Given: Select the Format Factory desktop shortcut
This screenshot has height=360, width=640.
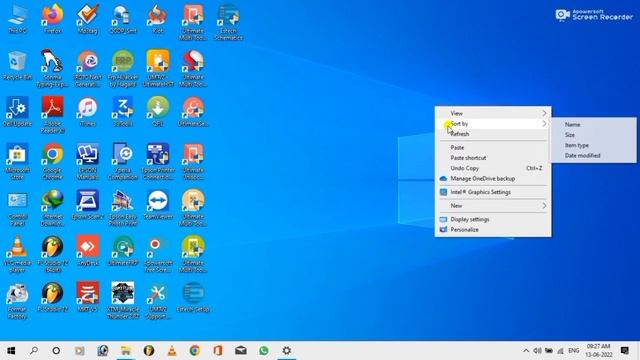Looking at the screenshot, I should [x=17, y=301].
